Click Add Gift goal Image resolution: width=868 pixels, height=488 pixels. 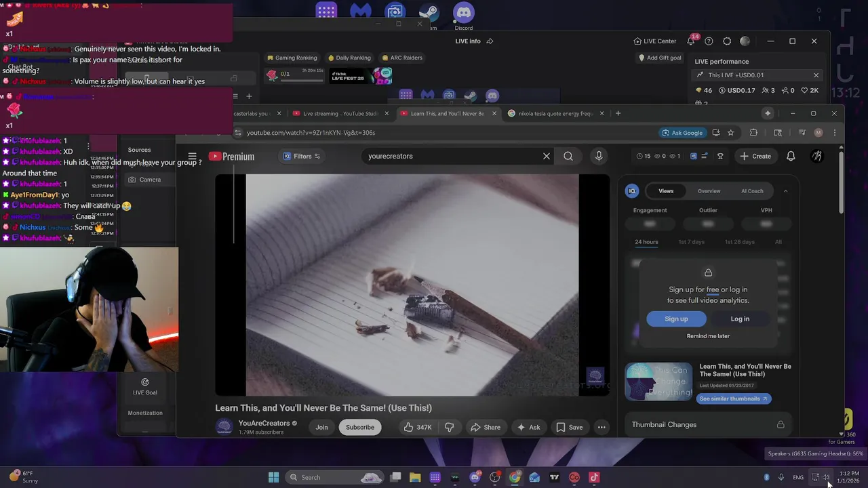(x=660, y=58)
